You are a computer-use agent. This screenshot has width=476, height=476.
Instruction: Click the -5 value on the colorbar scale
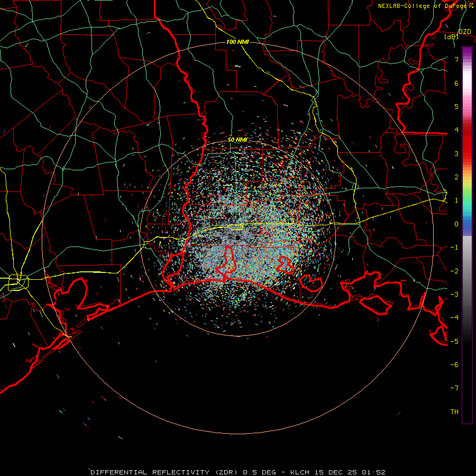click(454, 342)
